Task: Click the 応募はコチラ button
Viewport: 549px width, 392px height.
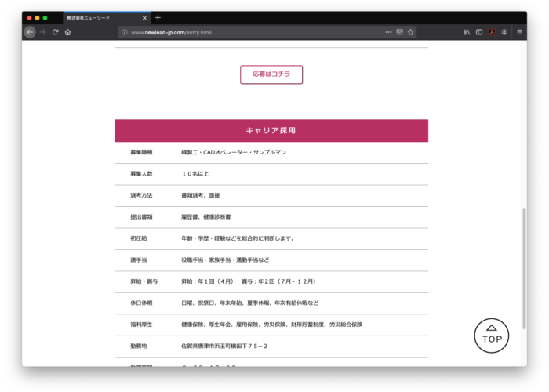Action: [271, 74]
